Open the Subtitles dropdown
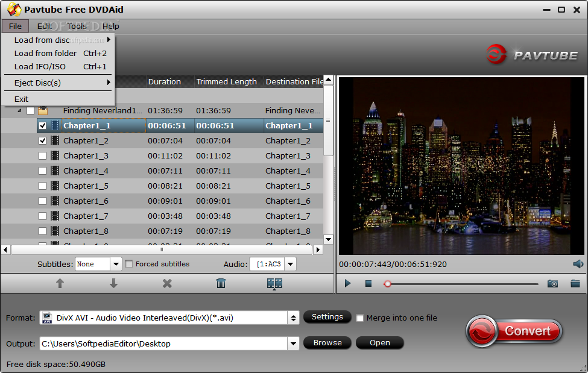This screenshot has height=373, width=588. coord(116,264)
